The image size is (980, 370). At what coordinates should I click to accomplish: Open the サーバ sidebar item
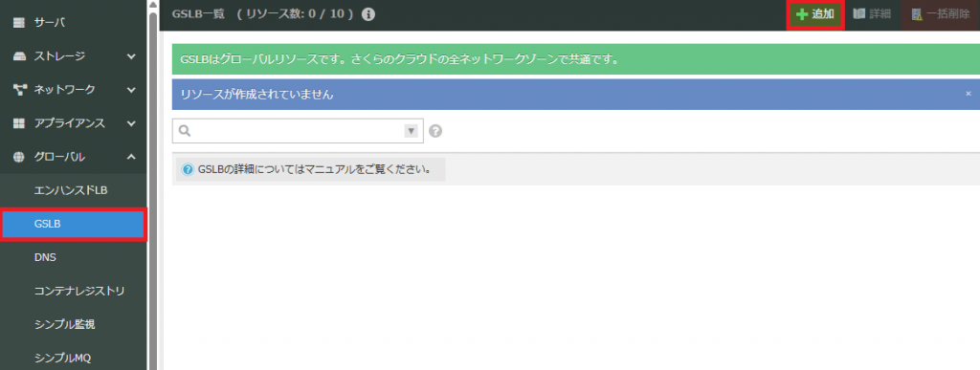pyautogui.click(x=73, y=23)
